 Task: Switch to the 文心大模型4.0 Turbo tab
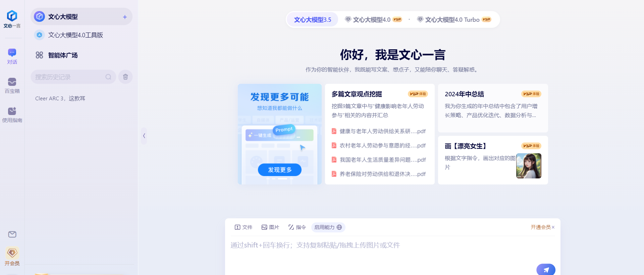454,19
